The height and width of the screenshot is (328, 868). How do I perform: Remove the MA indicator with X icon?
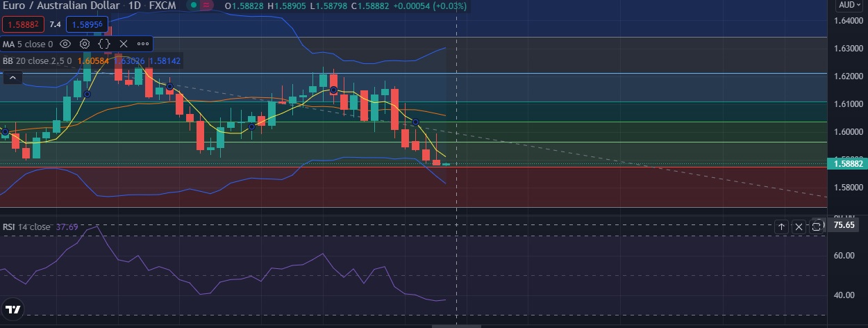(124, 44)
